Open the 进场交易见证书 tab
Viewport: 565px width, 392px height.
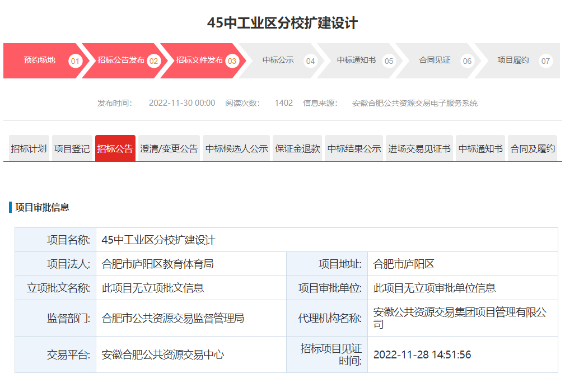[419, 148]
